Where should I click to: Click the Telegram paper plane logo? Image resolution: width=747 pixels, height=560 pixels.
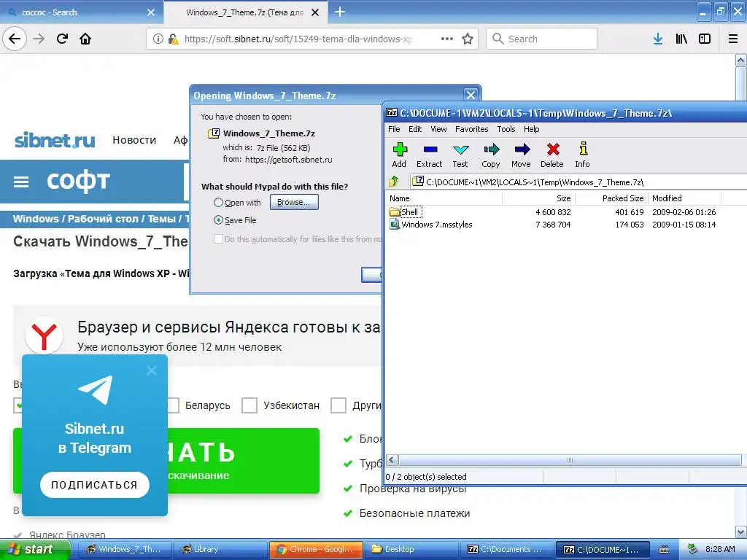point(96,389)
